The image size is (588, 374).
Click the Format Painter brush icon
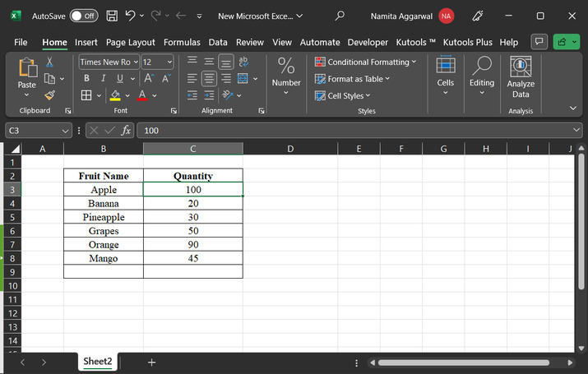click(49, 95)
